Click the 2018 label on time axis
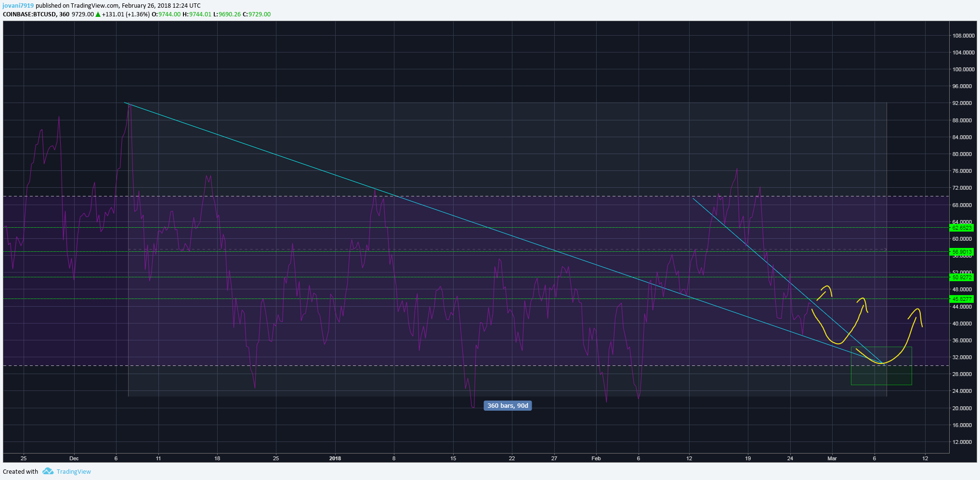This screenshot has height=480, width=980. 335,458
